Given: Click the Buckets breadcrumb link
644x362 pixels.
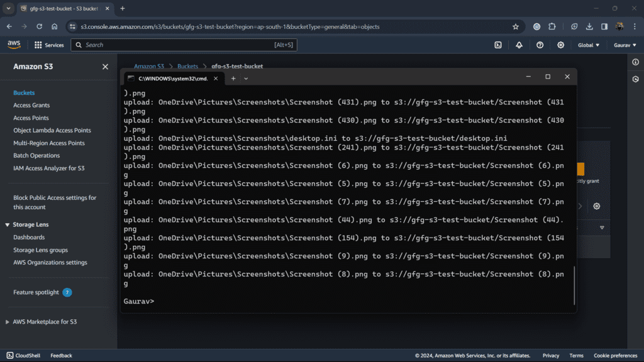Looking at the screenshot, I should [x=187, y=66].
